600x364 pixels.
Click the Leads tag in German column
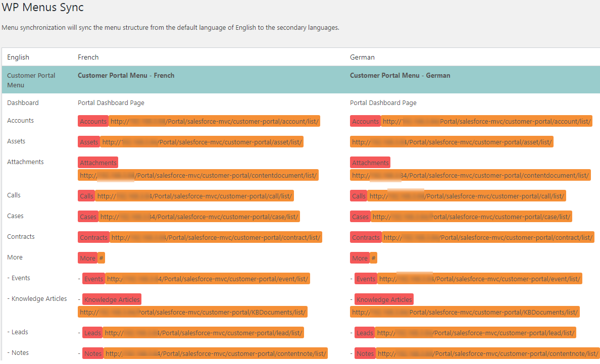point(365,333)
